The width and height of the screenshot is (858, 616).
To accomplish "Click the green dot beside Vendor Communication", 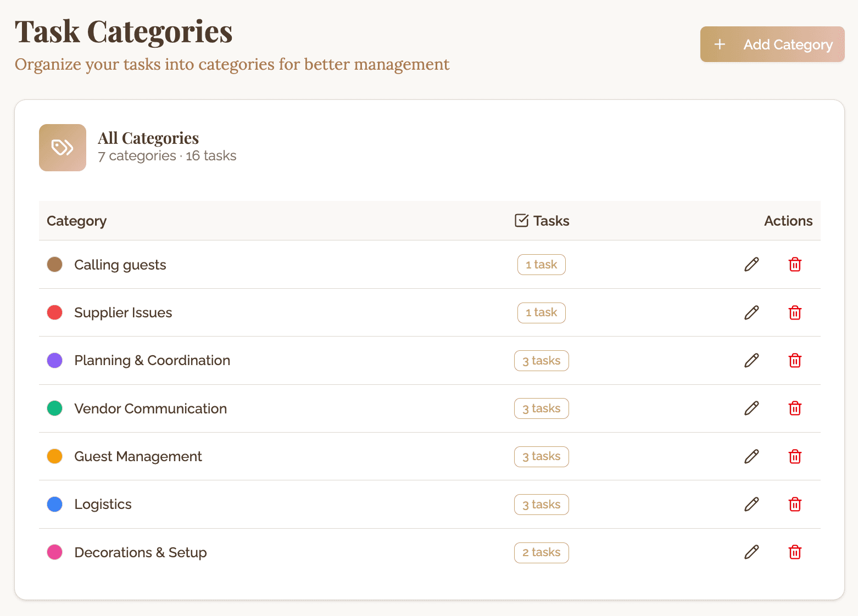I will (55, 408).
